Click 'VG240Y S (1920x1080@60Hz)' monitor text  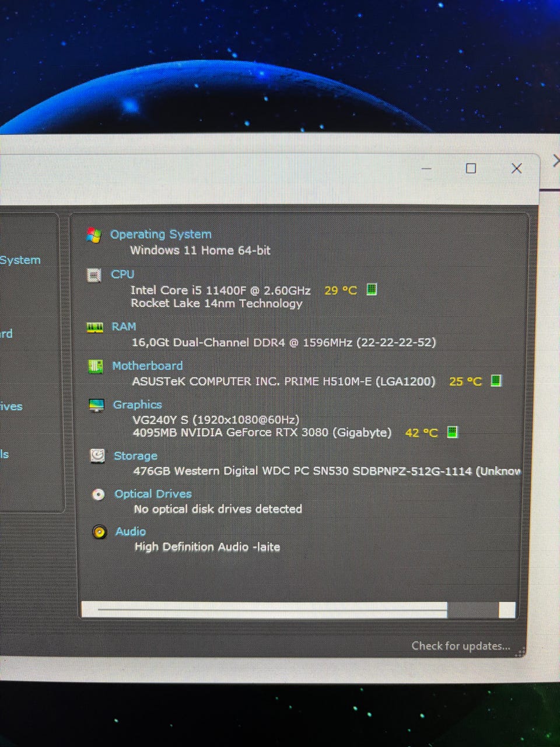tap(216, 420)
